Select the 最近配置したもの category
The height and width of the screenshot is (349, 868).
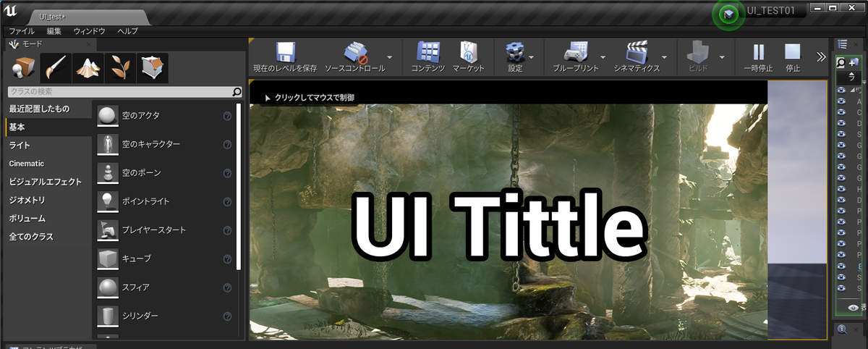[x=47, y=109]
